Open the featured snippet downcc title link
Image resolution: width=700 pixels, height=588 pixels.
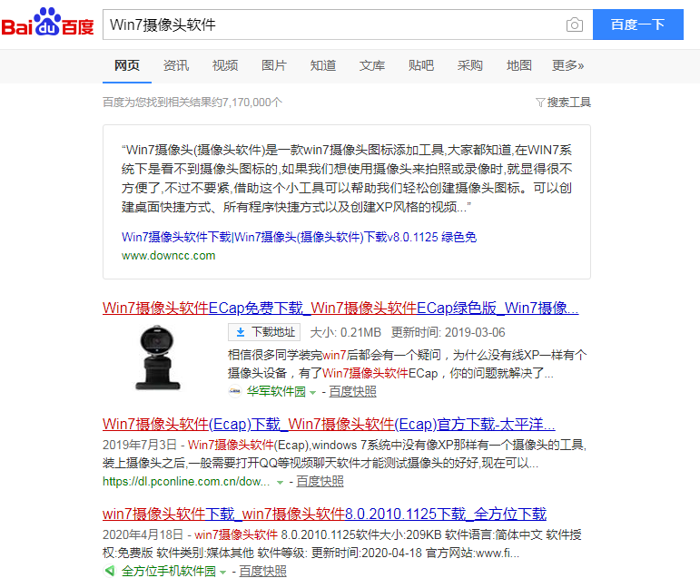299,237
